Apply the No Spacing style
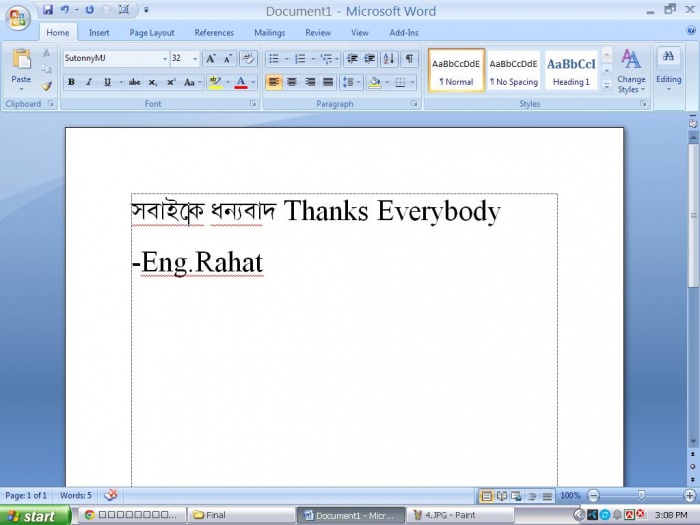The image size is (700, 525). point(513,71)
